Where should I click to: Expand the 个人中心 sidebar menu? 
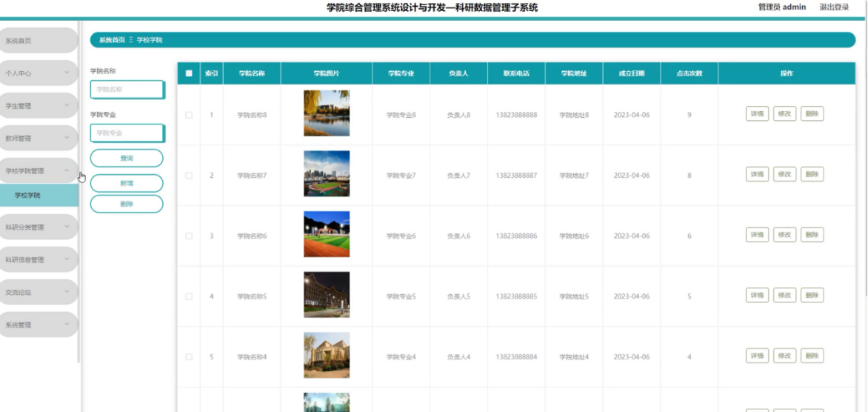click(x=39, y=73)
